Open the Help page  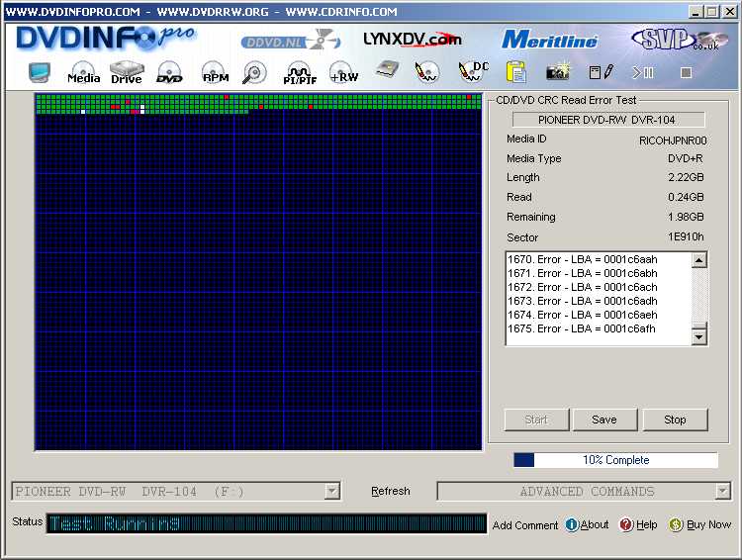pos(638,525)
